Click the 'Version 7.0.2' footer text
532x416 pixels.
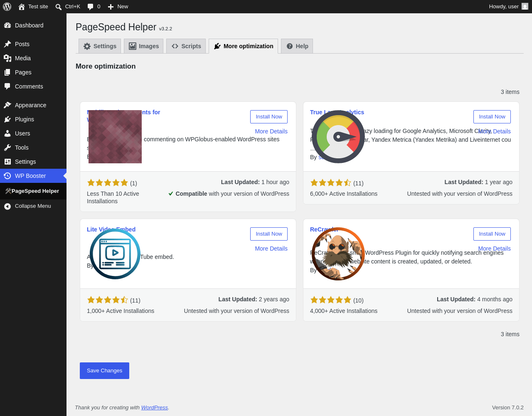coord(508,408)
